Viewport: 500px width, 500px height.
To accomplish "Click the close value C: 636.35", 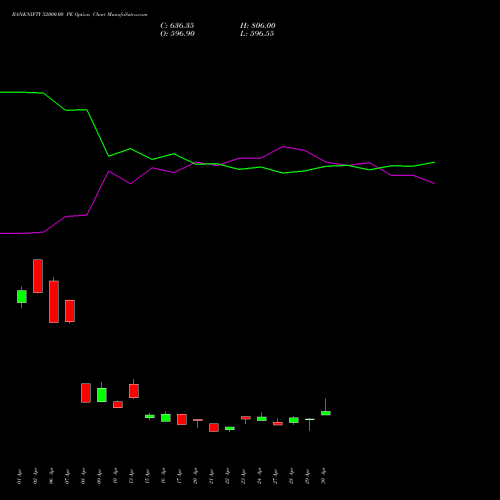I will click(x=177, y=26).
